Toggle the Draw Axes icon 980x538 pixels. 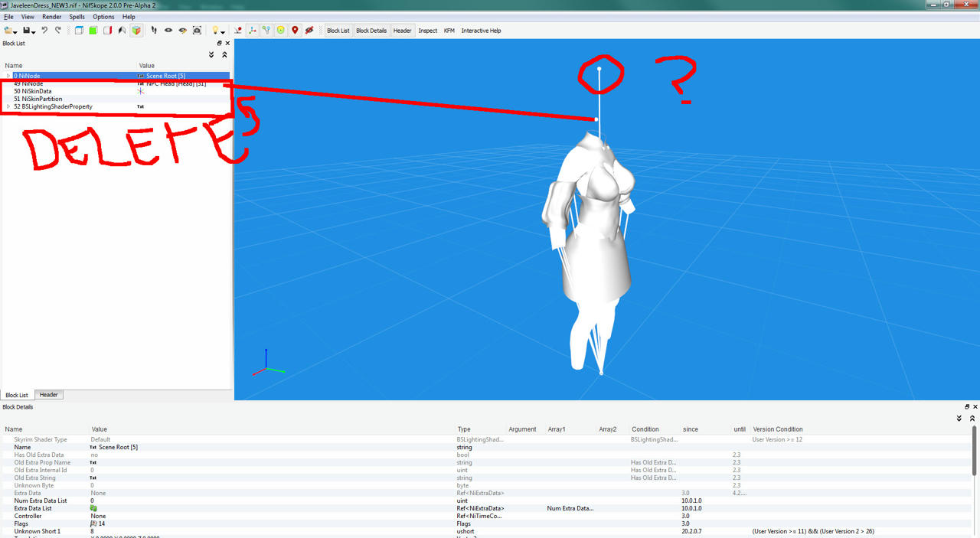pos(253,31)
